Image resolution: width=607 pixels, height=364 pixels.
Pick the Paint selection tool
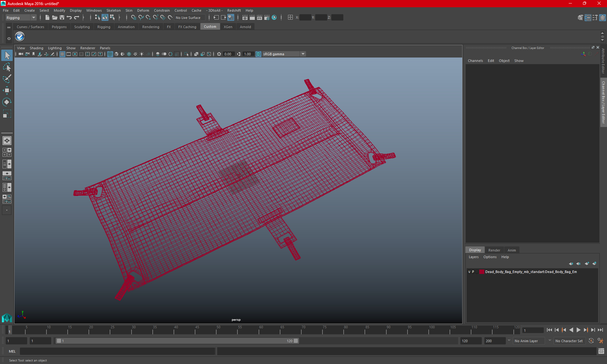pos(7,79)
